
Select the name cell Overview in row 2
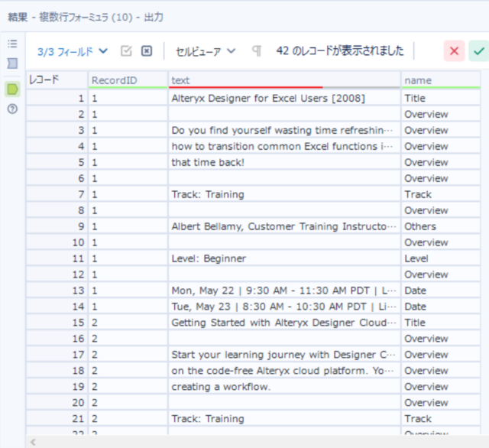coord(441,114)
